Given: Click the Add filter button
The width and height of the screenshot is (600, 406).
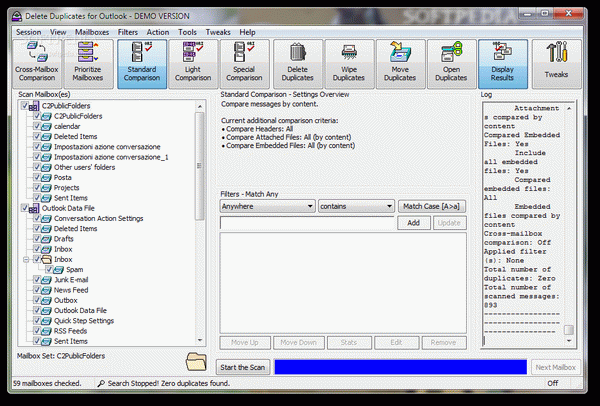Looking at the screenshot, I should click(414, 223).
